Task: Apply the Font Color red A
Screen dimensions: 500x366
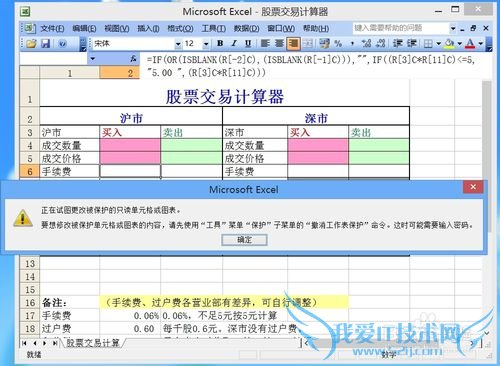Action: 470,43
